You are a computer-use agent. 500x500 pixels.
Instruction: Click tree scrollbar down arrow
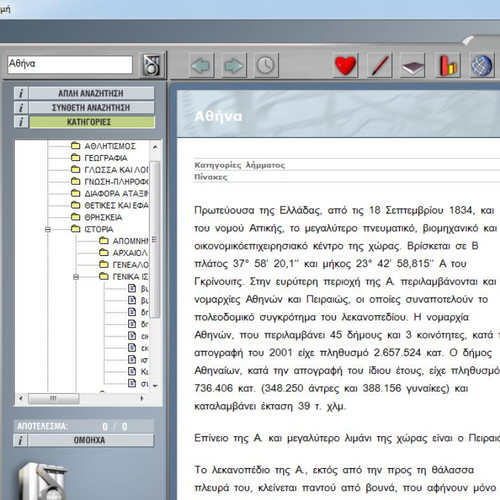(155, 386)
